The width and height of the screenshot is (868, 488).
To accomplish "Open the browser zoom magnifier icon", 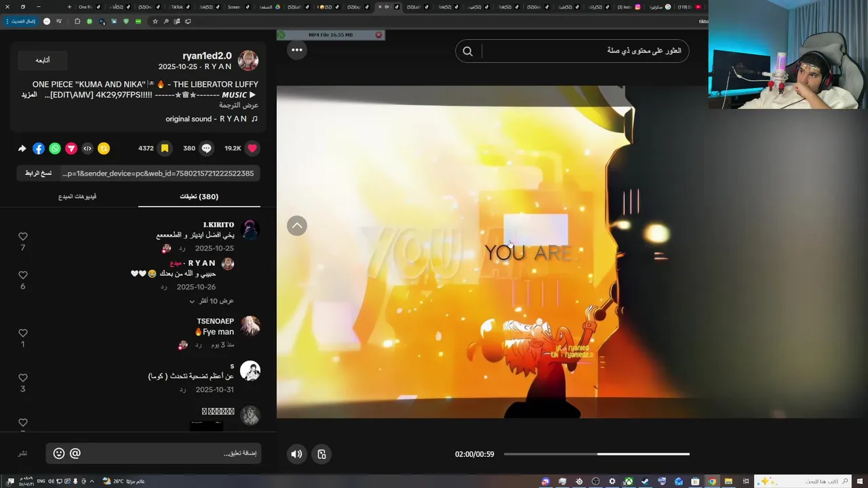I will (x=166, y=21).
